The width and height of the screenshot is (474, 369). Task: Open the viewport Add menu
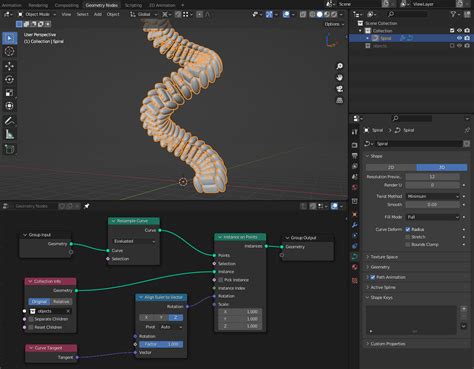click(x=98, y=14)
